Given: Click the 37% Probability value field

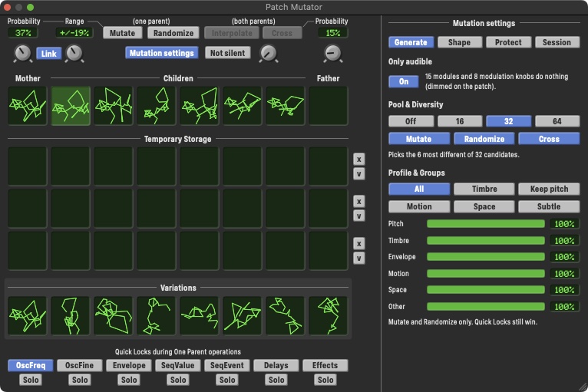Looking at the screenshot, I should pos(23,33).
